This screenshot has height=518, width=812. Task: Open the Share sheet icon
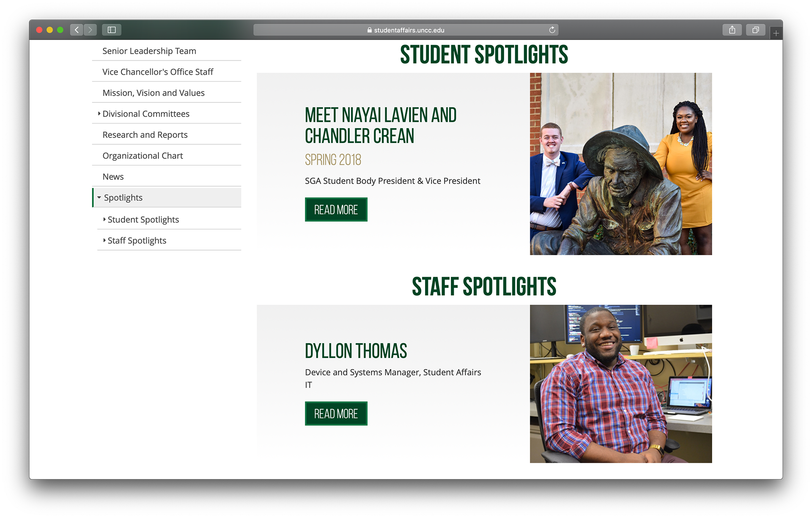[x=732, y=30]
